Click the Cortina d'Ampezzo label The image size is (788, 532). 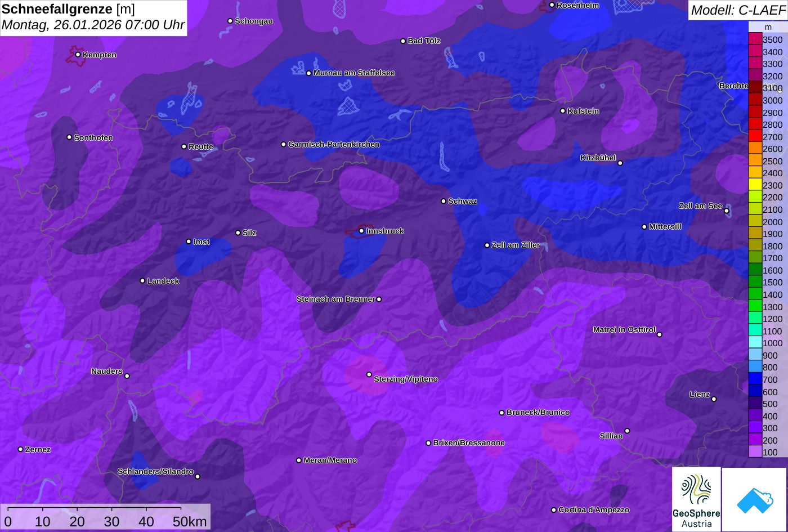pyautogui.click(x=594, y=509)
